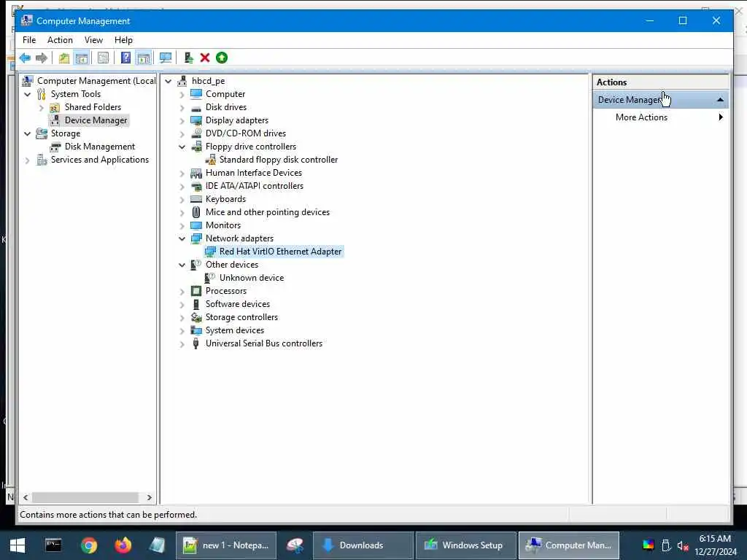The width and height of the screenshot is (747, 560).
Task: Click the Scan for hardware changes monitor icon
Action: click(166, 58)
